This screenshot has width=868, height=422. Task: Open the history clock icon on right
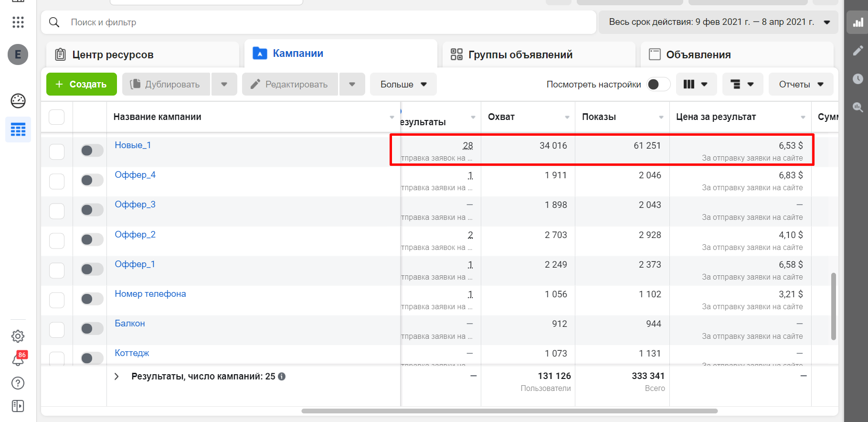coord(858,79)
